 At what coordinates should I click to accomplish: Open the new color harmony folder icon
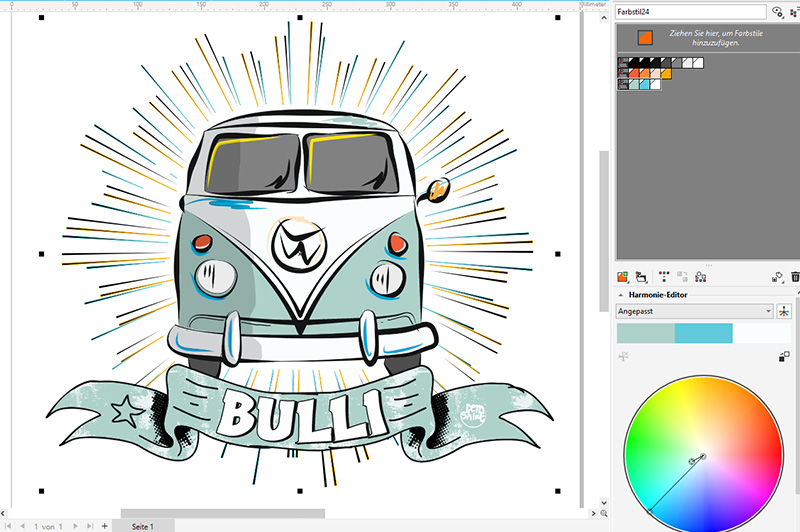[x=641, y=277]
